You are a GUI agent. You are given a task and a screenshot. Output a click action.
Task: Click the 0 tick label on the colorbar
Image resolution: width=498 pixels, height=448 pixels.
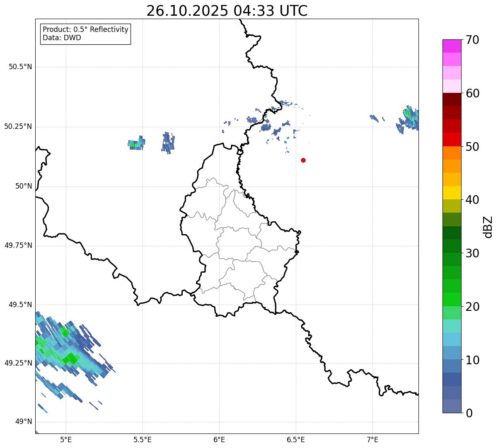(x=466, y=413)
